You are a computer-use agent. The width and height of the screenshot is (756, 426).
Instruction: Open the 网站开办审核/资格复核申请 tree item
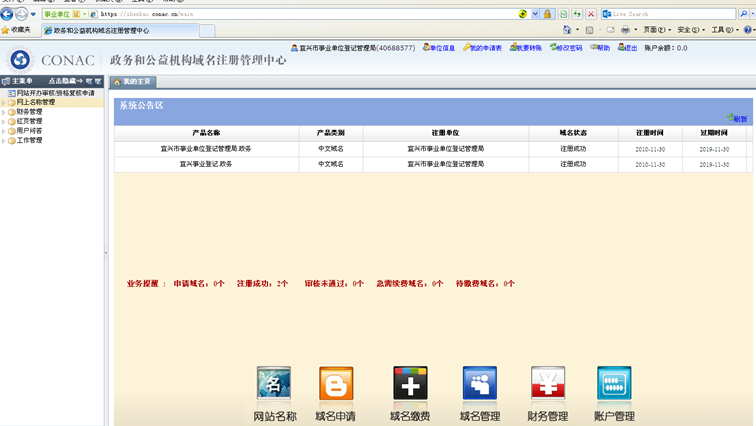tap(51, 93)
